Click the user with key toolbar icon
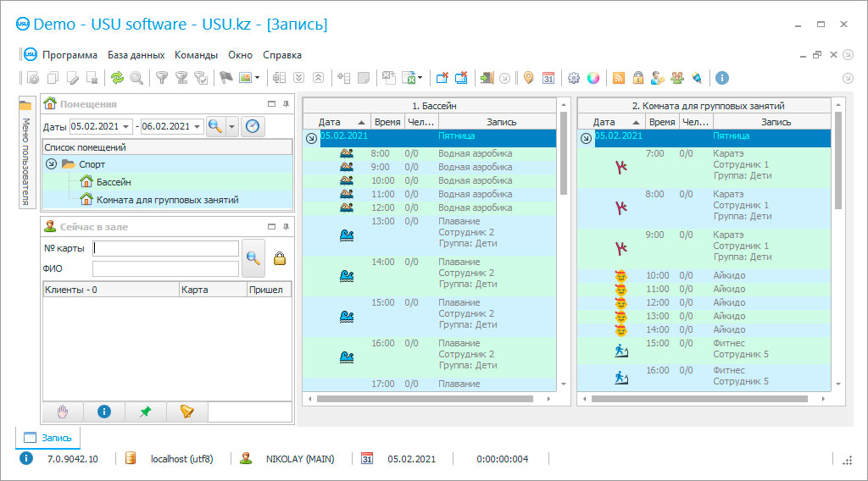The height and width of the screenshot is (481, 868). pos(657,78)
